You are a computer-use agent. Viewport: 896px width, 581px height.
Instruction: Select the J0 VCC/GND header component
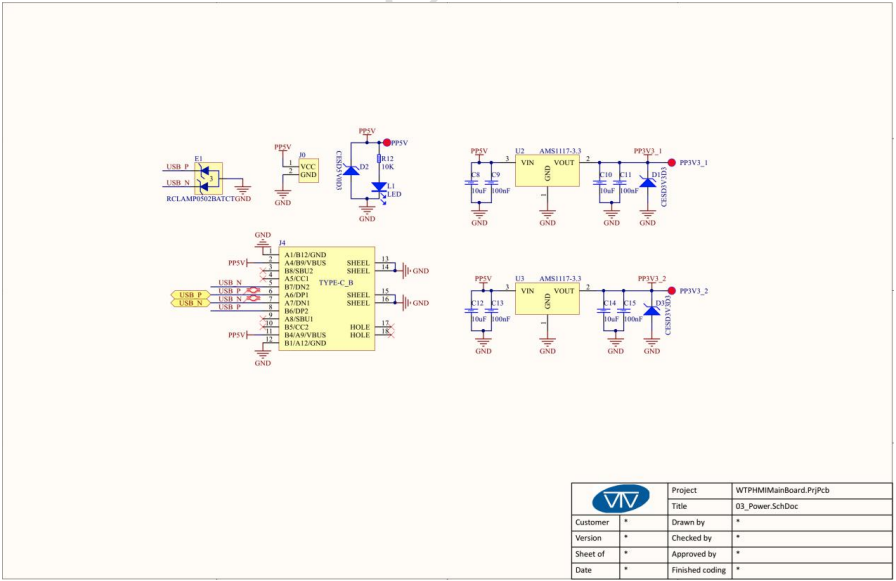coord(308,170)
